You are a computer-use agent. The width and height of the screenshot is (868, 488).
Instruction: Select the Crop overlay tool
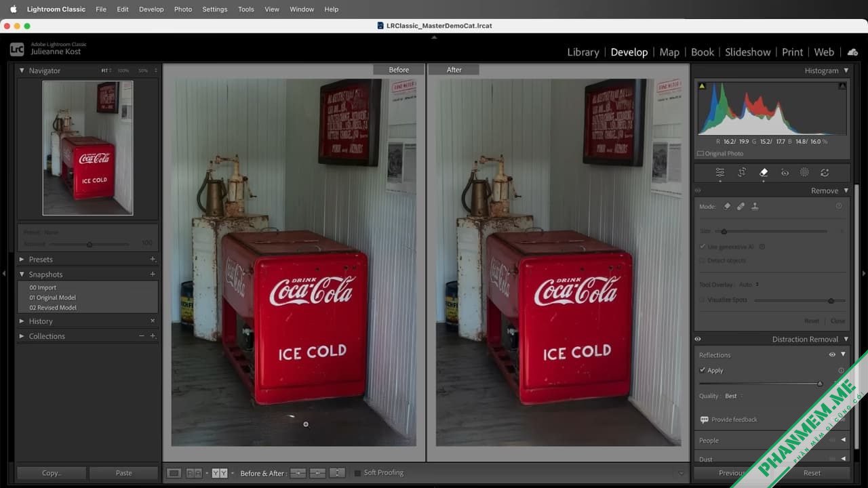pyautogui.click(x=742, y=173)
